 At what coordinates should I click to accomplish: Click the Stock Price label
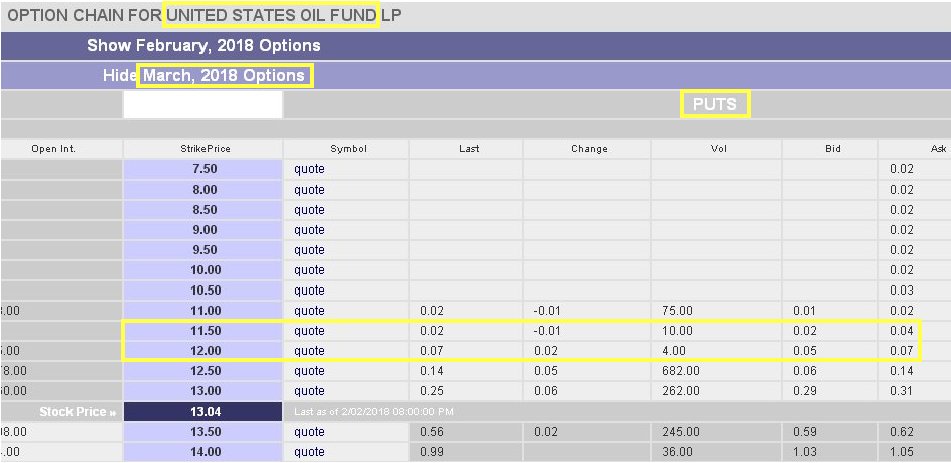click(77, 412)
